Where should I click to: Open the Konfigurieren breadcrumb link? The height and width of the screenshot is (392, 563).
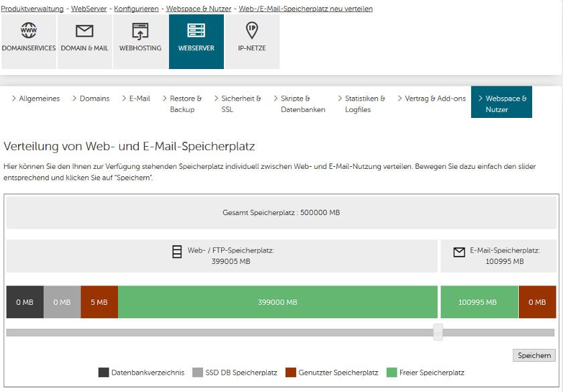[x=136, y=9]
